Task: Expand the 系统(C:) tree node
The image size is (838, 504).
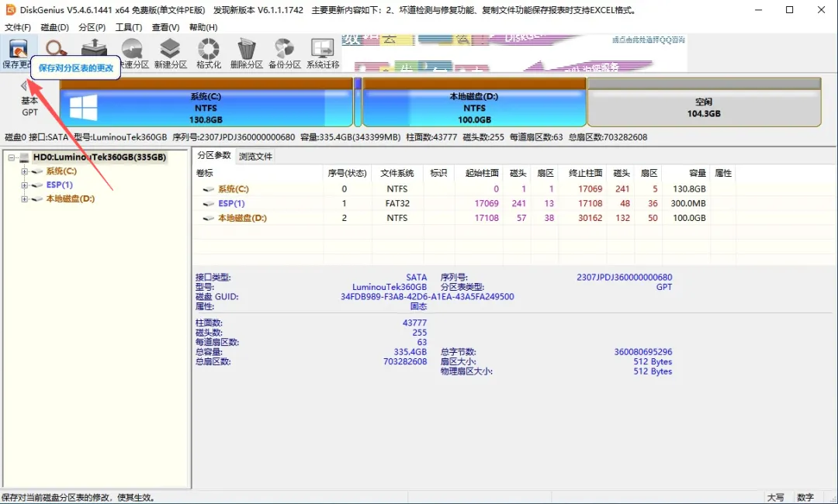Action: coord(24,171)
